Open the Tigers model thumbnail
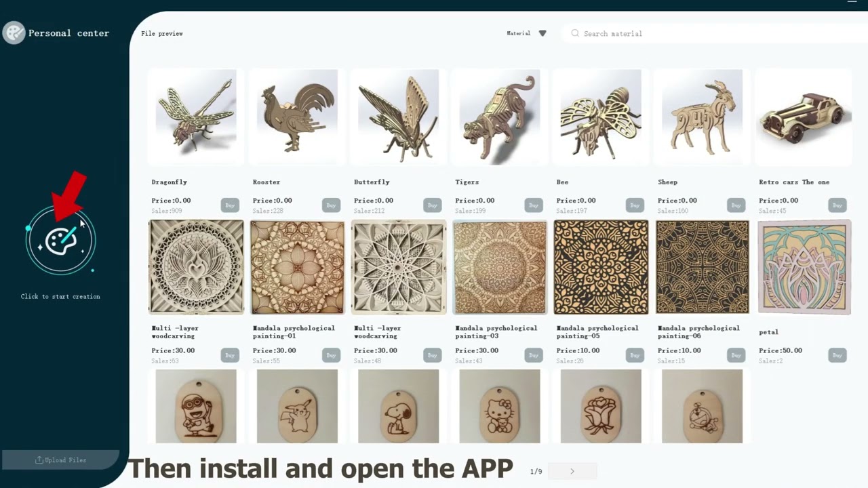Image resolution: width=868 pixels, height=488 pixels. tap(500, 117)
